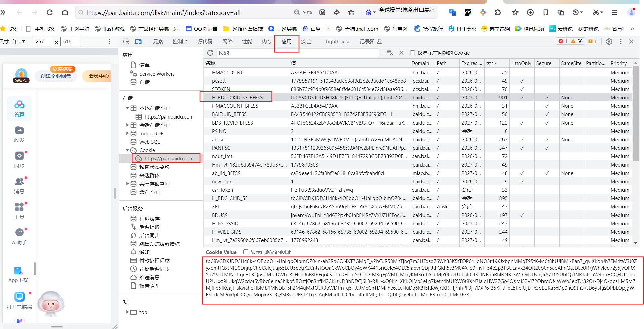Open the device toolbar more options dots
The image size is (644, 329).
(x=109, y=41)
